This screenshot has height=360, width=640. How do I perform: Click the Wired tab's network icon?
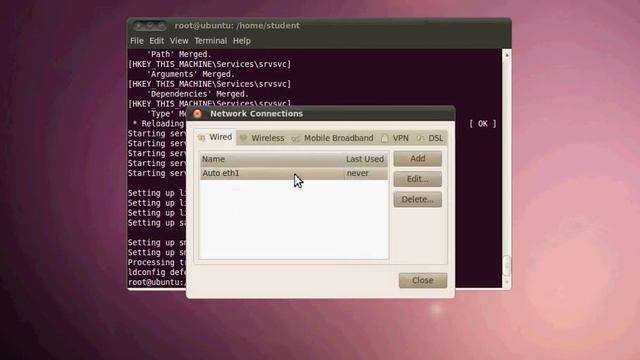201,138
